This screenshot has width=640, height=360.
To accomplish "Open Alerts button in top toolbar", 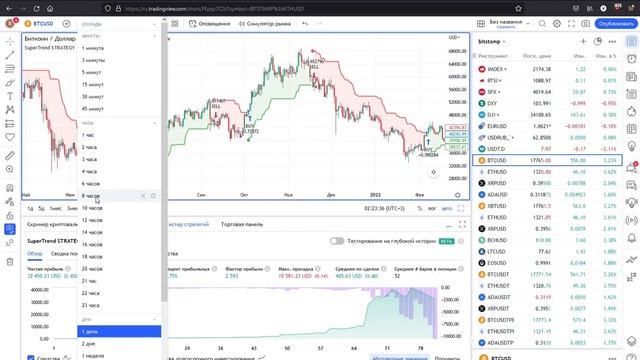I will [209, 24].
